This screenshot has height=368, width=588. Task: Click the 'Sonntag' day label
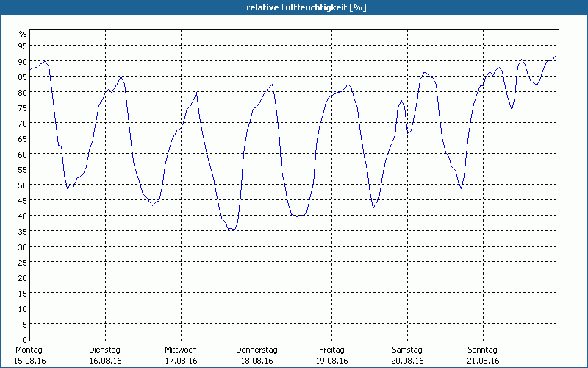483,350
